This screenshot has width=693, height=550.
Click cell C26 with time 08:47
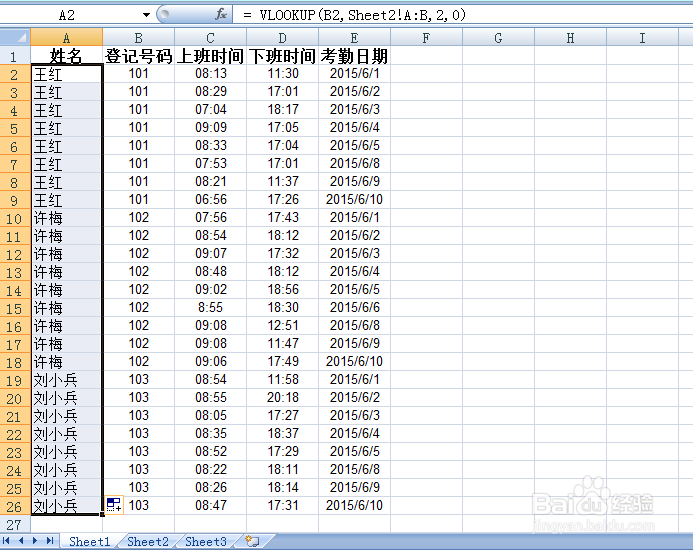click(211, 506)
